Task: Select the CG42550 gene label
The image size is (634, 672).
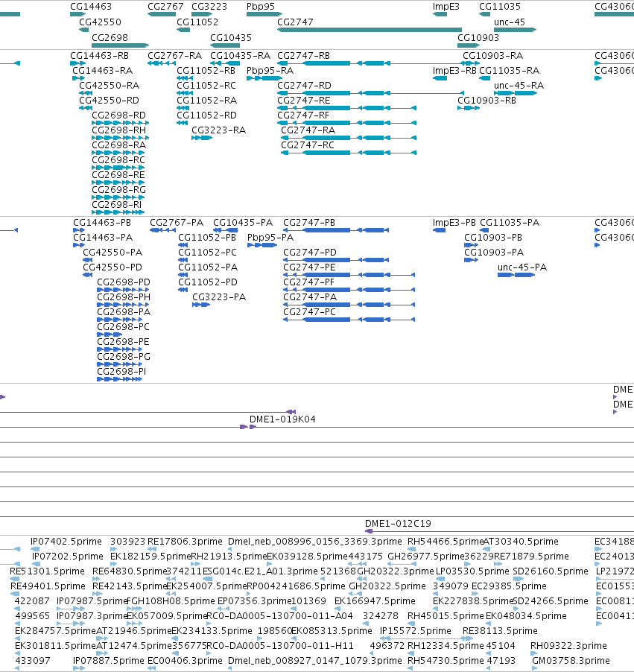Action: click(x=101, y=22)
